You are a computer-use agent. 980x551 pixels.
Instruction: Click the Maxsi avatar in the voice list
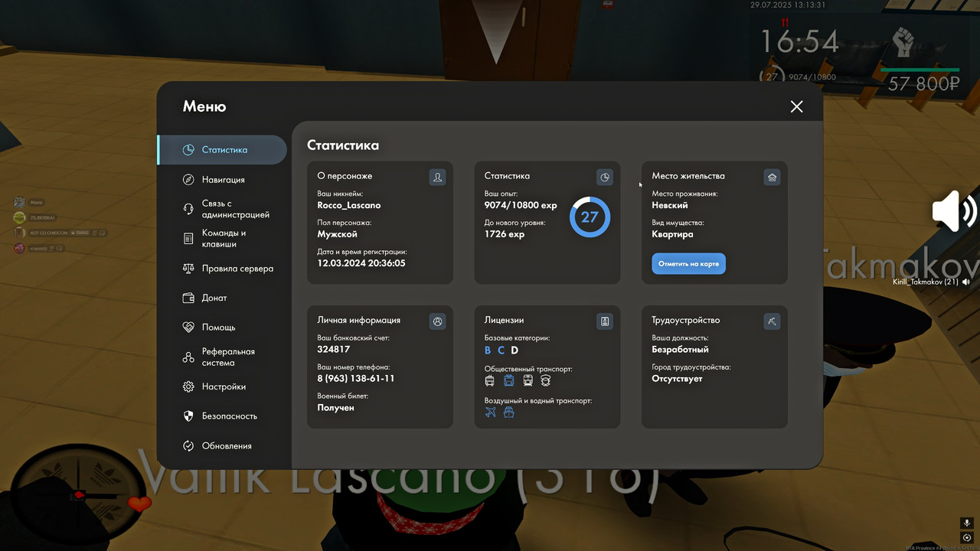click(20, 202)
